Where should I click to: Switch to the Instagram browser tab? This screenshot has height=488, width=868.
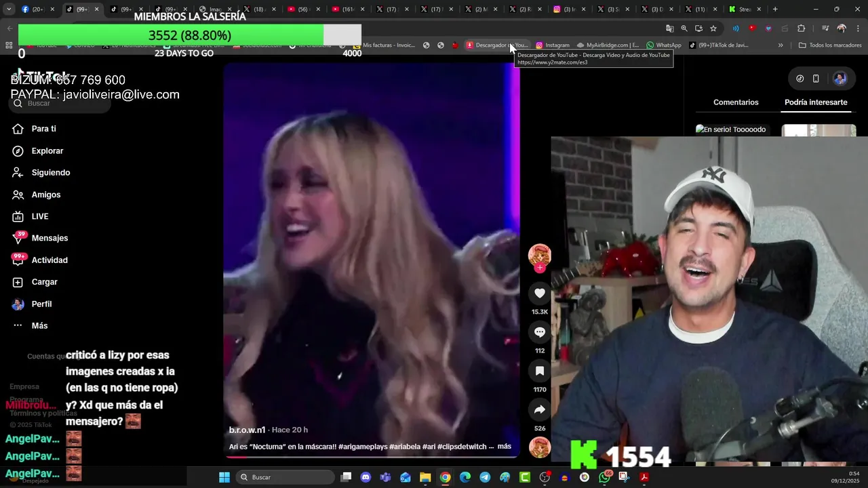[568, 9]
